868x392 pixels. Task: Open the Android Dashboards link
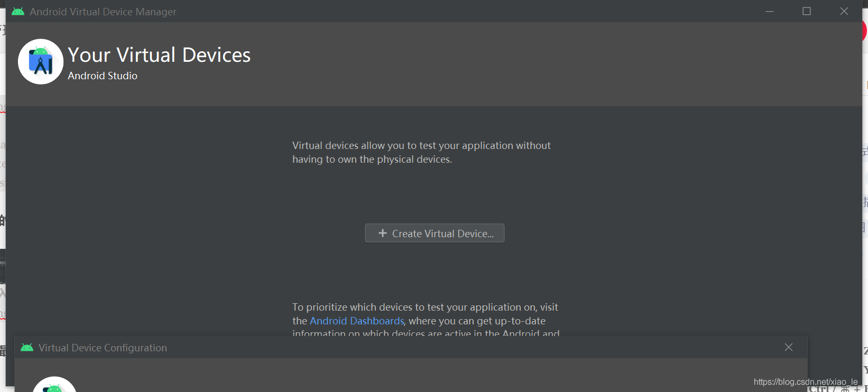point(357,321)
